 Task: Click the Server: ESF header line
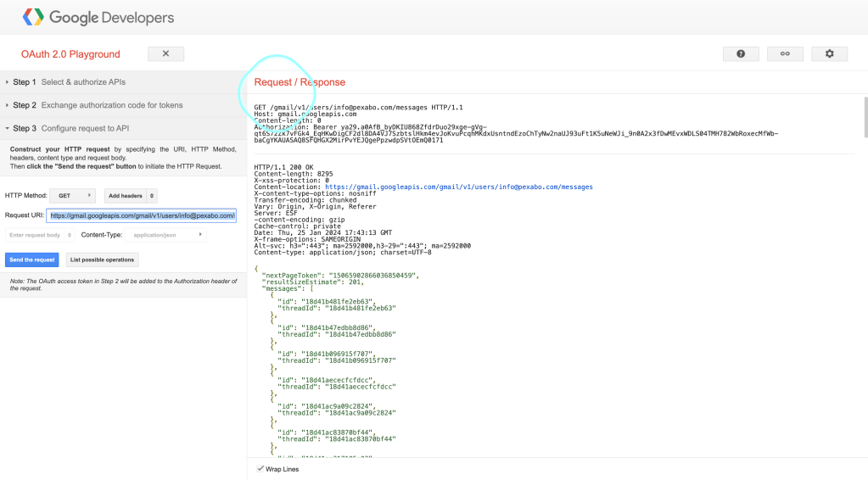pyautogui.click(x=276, y=213)
